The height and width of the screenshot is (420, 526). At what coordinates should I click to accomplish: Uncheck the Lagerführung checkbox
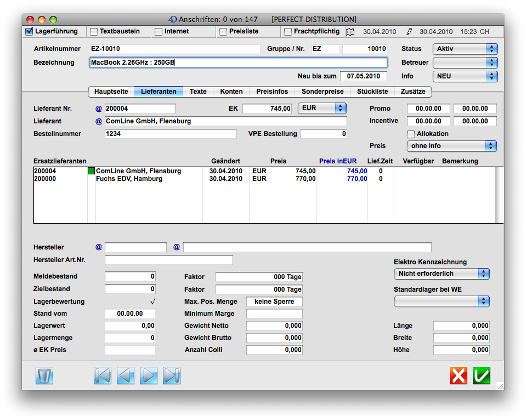pyautogui.click(x=30, y=32)
